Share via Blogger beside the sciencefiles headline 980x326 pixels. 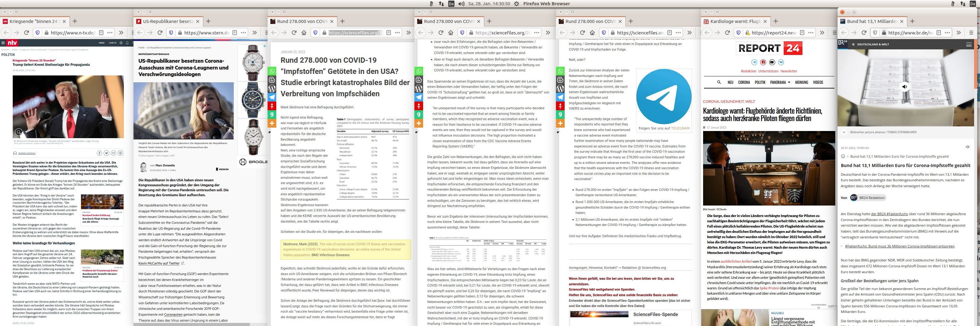(272, 80)
